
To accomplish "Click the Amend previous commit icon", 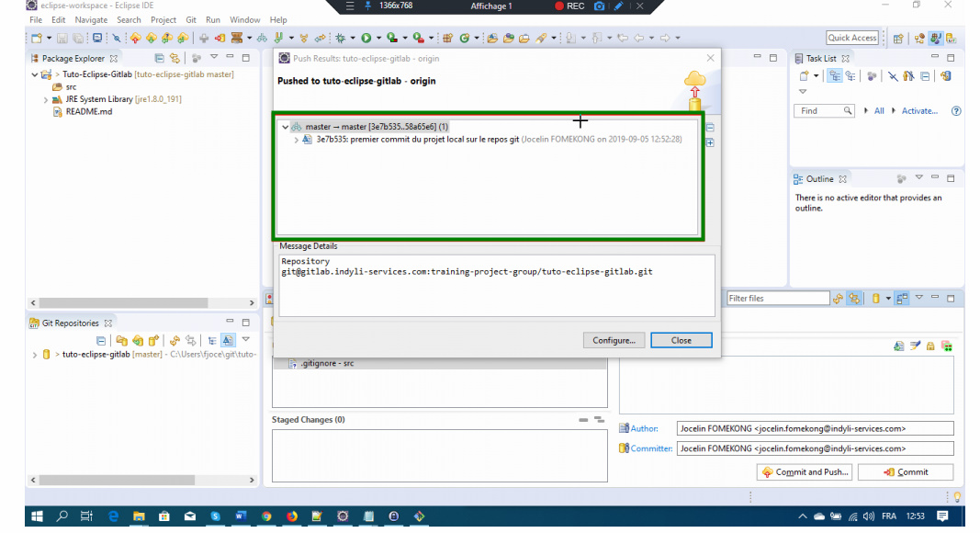I will point(899,346).
